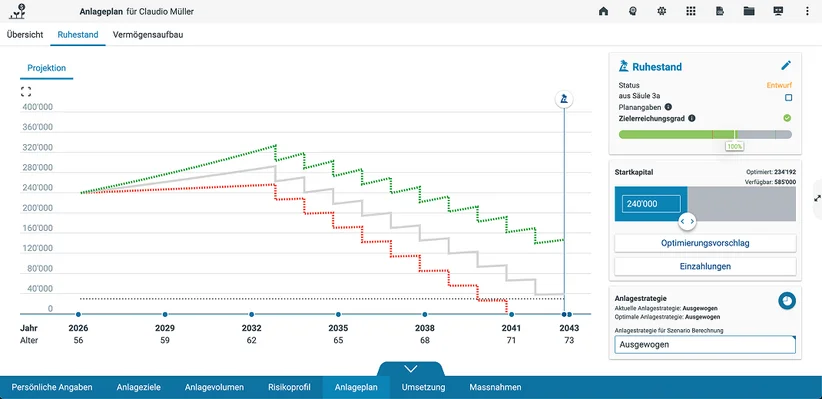Viewport: 822px width, 399px height.
Task: Open the apps grid icon
Action: point(691,11)
